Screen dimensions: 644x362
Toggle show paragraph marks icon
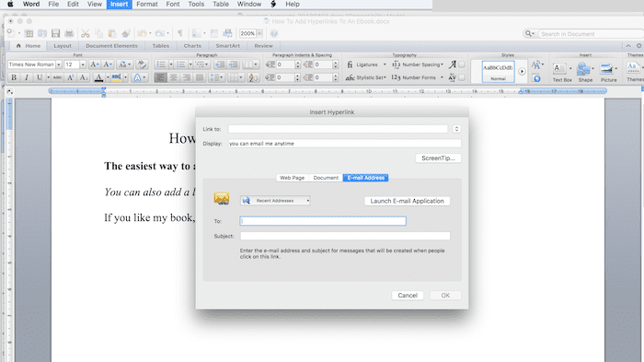click(x=180, y=33)
